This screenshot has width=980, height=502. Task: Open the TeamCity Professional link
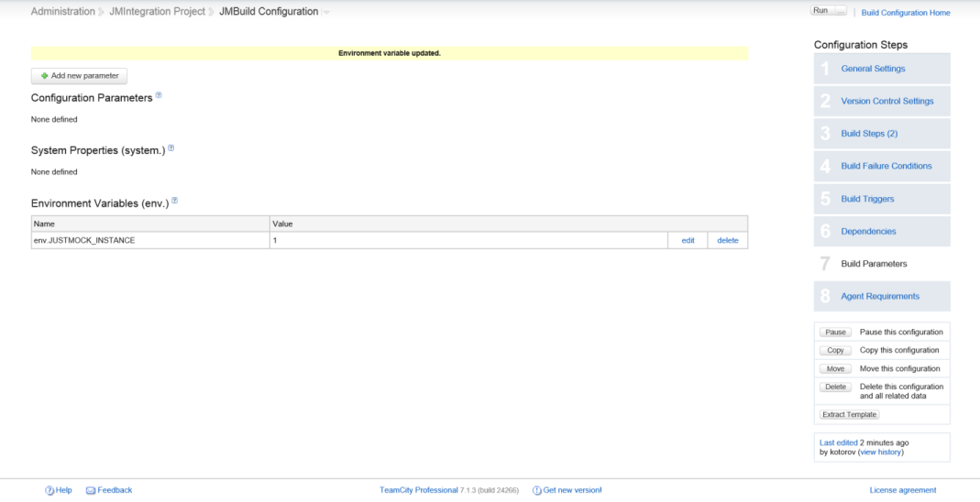(419, 491)
